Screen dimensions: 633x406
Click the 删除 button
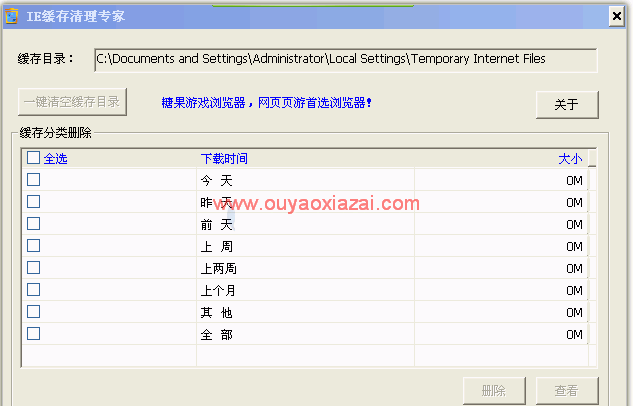[x=494, y=391]
